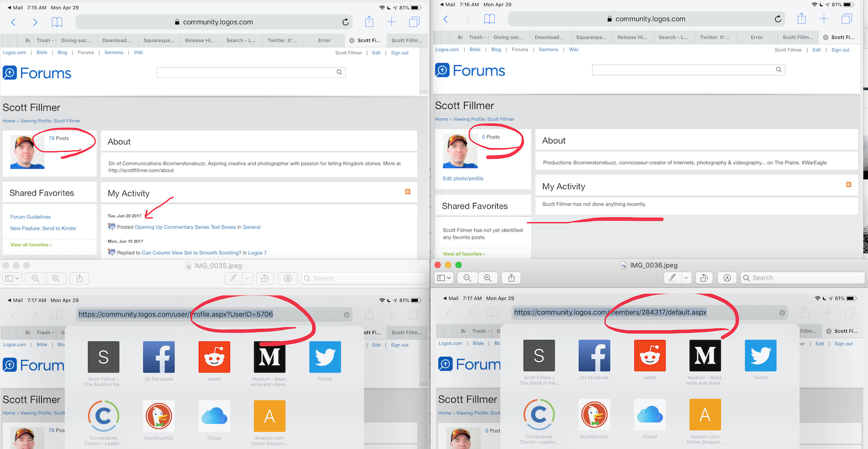Viewport: 868px width, 449px height.
Task: Click the Share button in the IMG_0036.jpeg toolbar
Action: [x=511, y=278]
